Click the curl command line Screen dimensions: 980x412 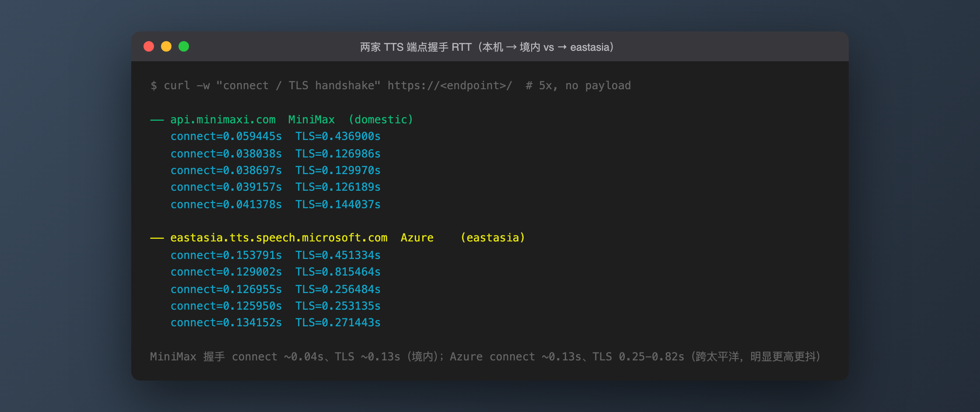(390, 85)
